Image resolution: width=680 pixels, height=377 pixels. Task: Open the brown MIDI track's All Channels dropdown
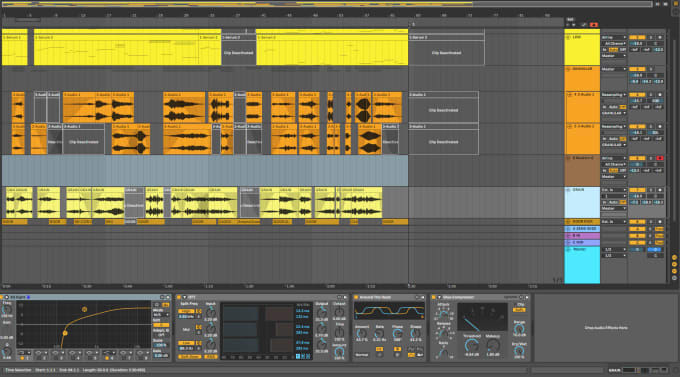614,164
